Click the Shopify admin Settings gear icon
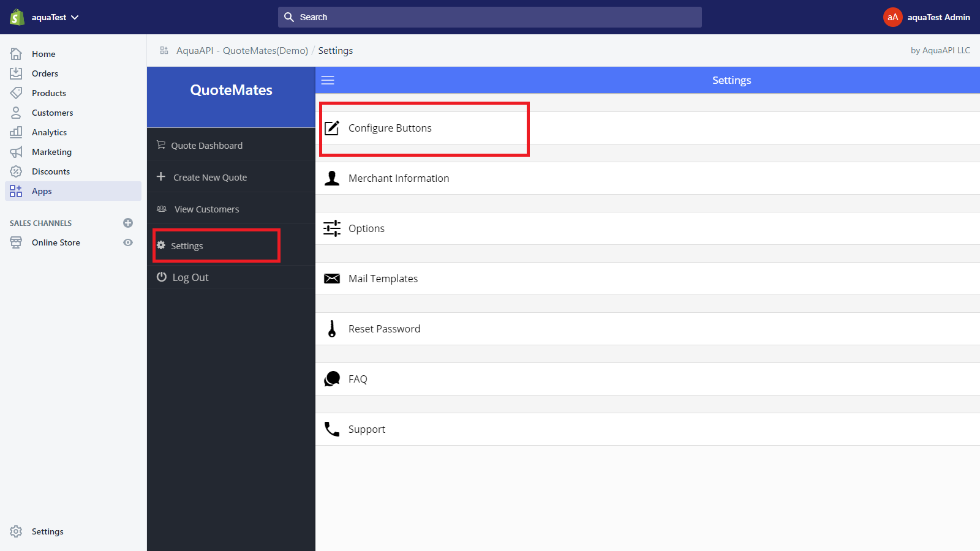Image resolution: width=980 pixels, height=551 pixels. pyautogui.click(x=16, y=531)
